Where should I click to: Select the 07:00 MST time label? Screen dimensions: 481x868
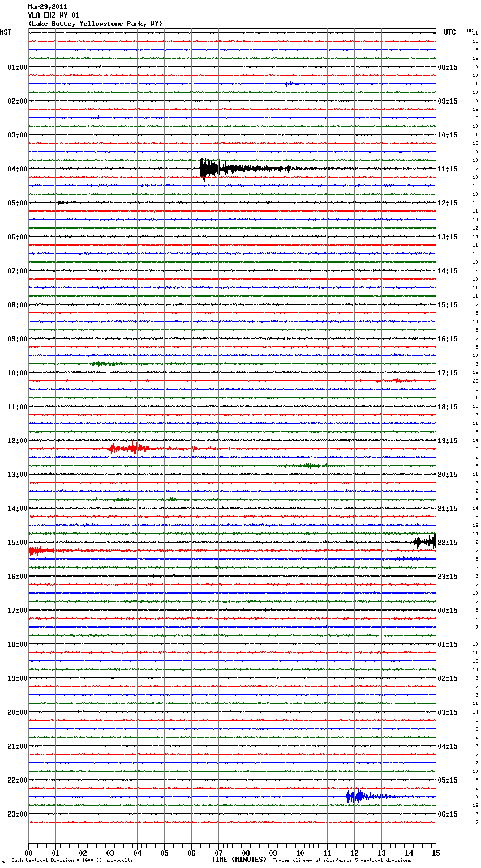click(x=18, y=271)
